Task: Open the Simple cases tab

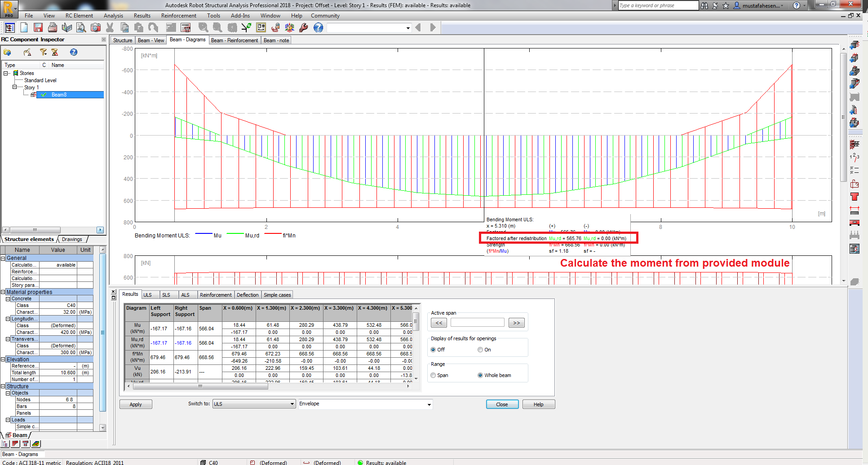Action: [277, 295]
